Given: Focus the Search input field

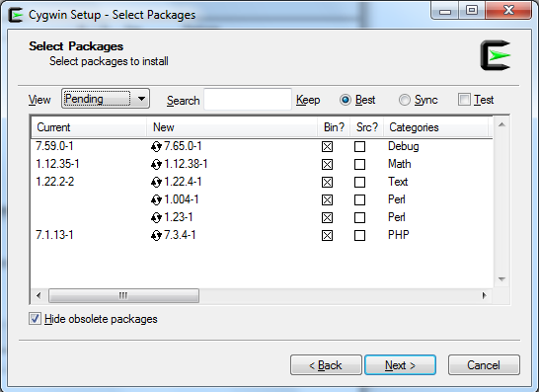Looking at the screenshot, I should [248, 100].
